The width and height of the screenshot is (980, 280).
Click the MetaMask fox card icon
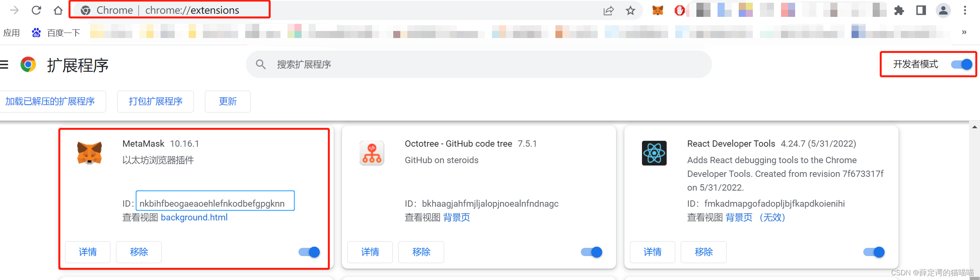[x=89, y=153]
